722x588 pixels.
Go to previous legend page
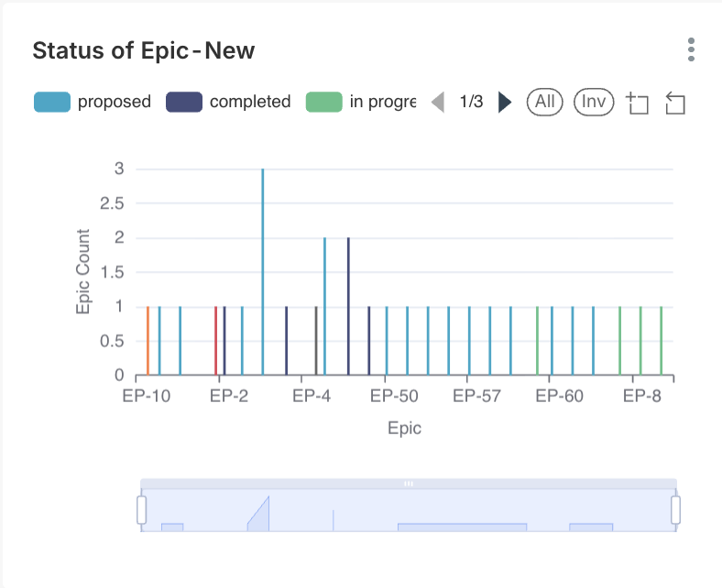[438, 102]
